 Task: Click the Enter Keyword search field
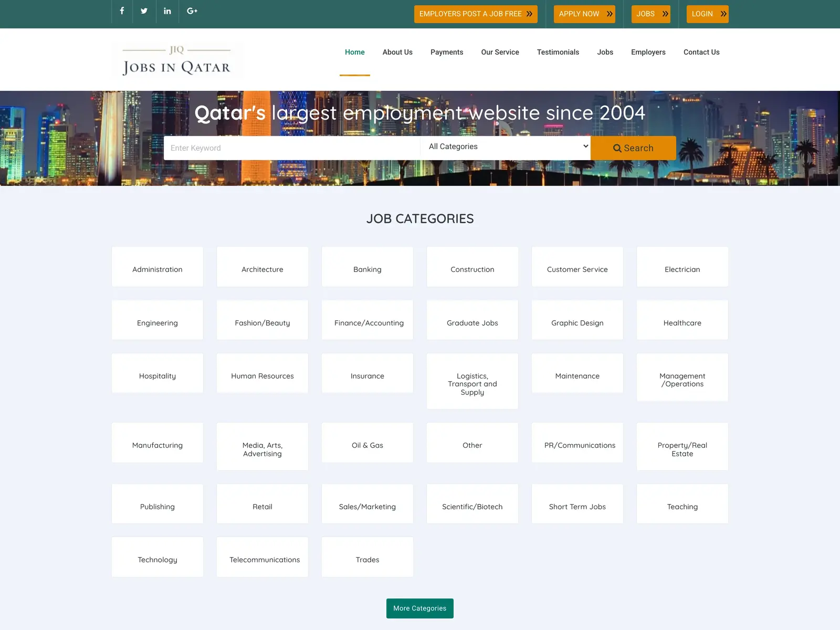[292, 148]
